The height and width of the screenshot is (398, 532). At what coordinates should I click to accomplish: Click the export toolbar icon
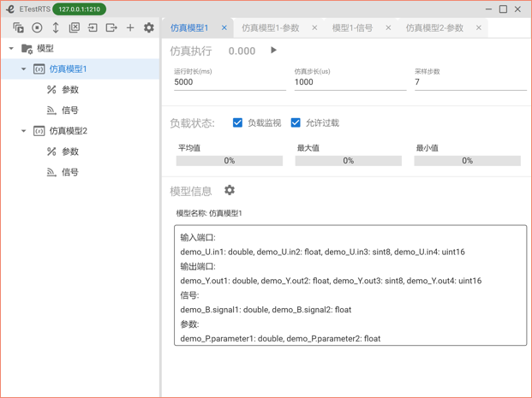pyautogui.click(x=111, y=27)
